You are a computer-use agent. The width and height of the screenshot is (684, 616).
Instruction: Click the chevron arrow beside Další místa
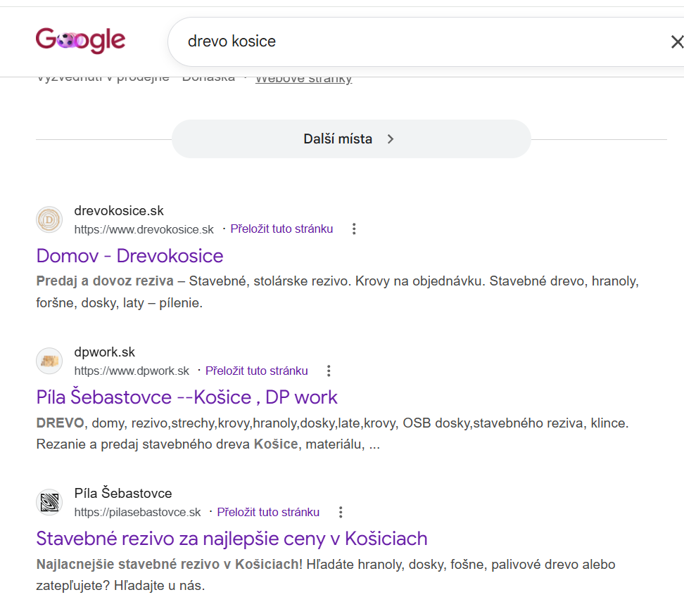click(x=391, y=139)
